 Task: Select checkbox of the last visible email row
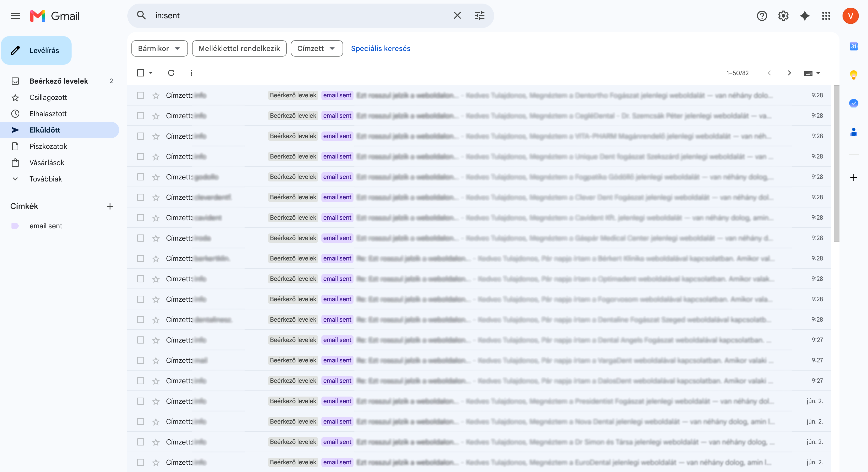pyautogui.click(x=141, y=462)
